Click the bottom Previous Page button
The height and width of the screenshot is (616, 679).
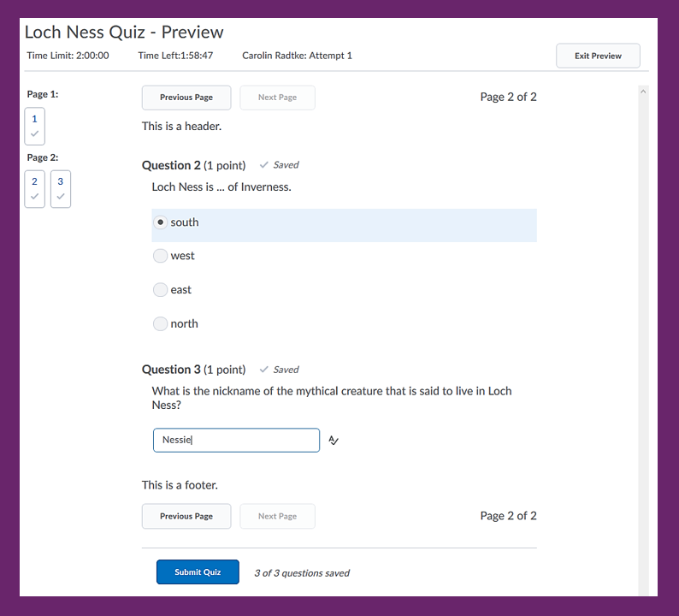186,516
